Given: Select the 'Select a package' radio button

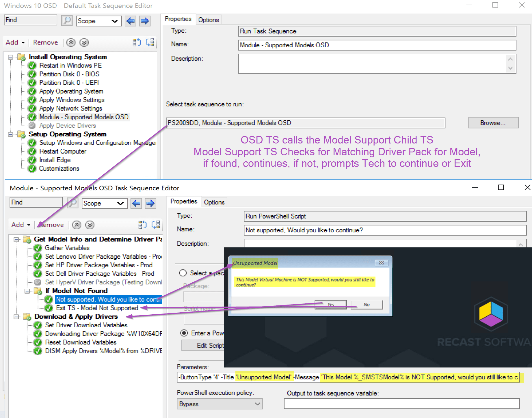Looking at the screenshot, I should point(183,273).
